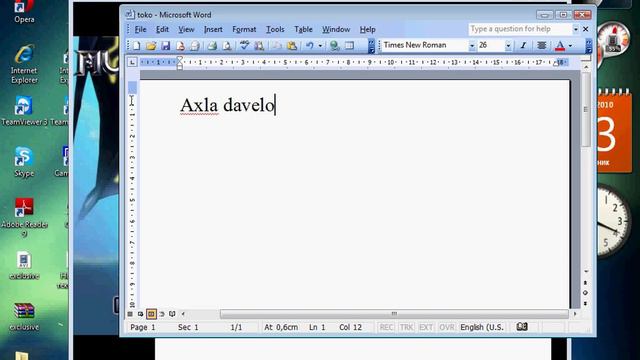The height and width of the screenshot is (360, 640).
Task: Save the document with floppy disk icon
Action: 165,46
